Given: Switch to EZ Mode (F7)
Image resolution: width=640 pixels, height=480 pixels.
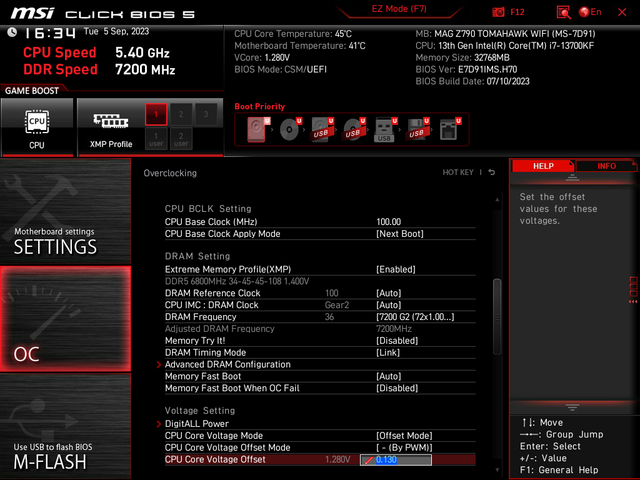Looking at the screenshot, I should pyautogui.click(x=399, y=9).
